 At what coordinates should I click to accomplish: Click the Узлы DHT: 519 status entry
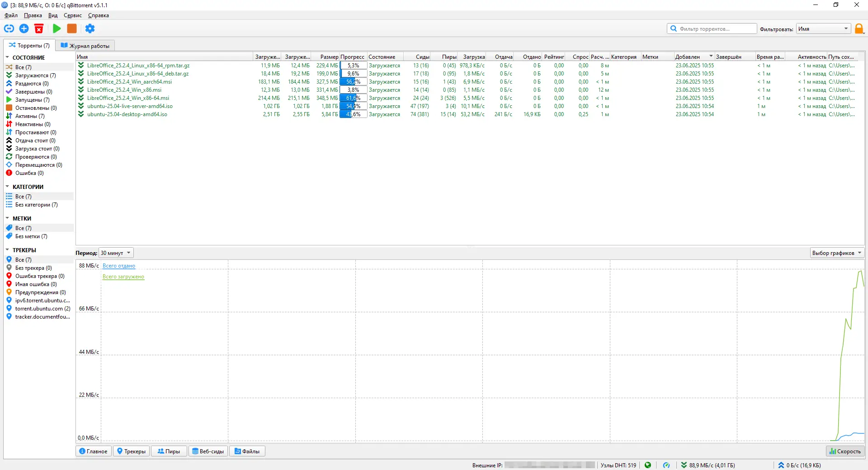[618, 465]
